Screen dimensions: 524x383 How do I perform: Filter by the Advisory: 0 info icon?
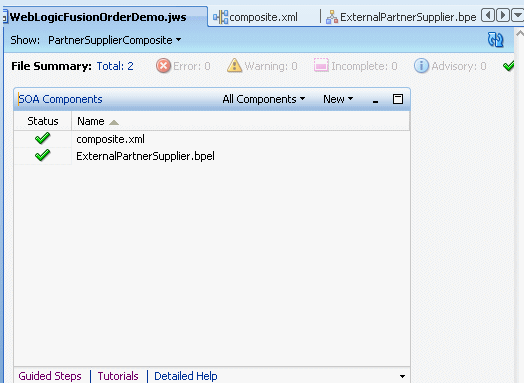[x=421, y=66]
